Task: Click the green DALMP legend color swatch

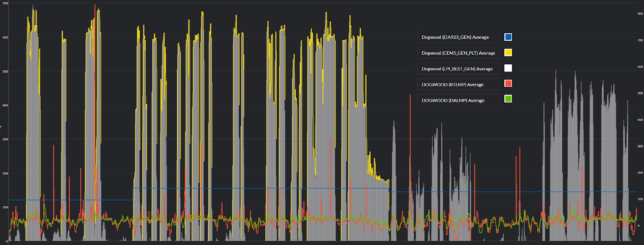Action: (x=508, y=99)
